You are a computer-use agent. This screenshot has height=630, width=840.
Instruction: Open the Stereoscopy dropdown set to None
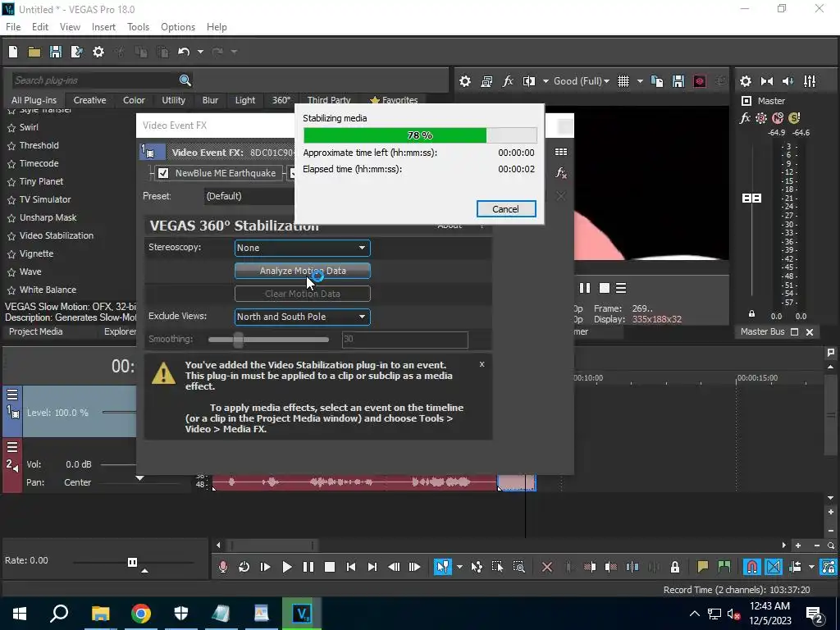click(302, 248)
